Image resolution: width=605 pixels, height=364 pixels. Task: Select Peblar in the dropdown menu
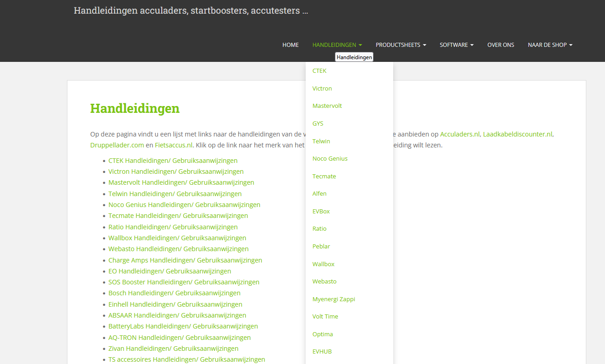pos(321,246)
